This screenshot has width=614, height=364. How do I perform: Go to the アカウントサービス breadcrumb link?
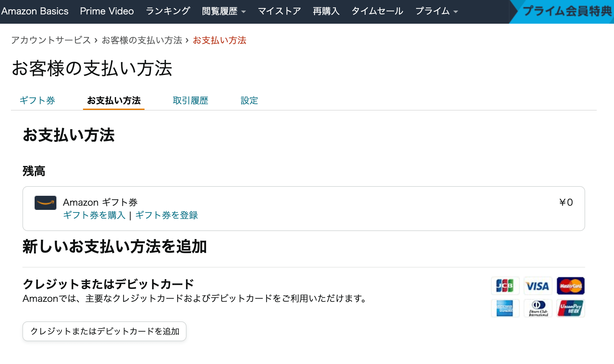pyautogui.click(x=51, y=40)
